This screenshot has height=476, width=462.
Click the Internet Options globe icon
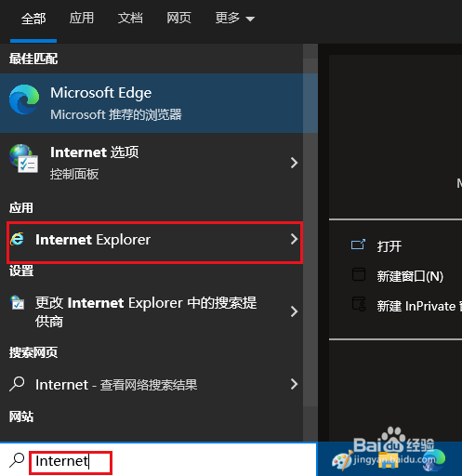pos(24,159)
